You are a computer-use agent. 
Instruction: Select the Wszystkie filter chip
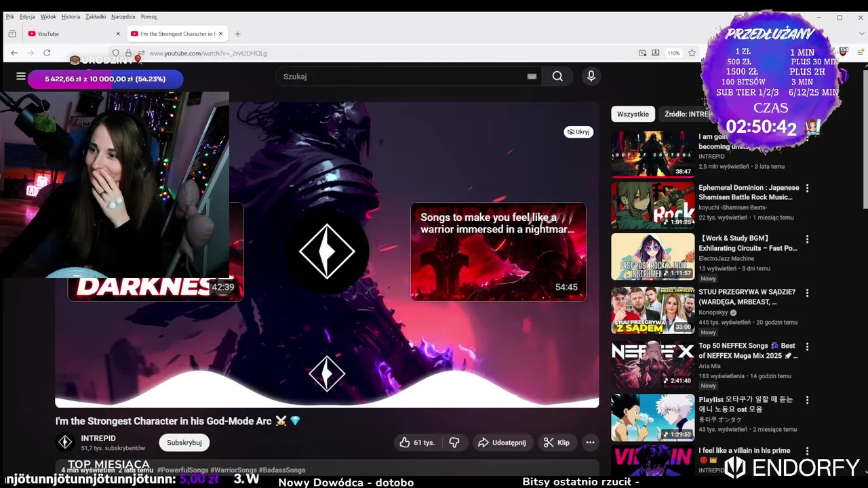[633, 114]
